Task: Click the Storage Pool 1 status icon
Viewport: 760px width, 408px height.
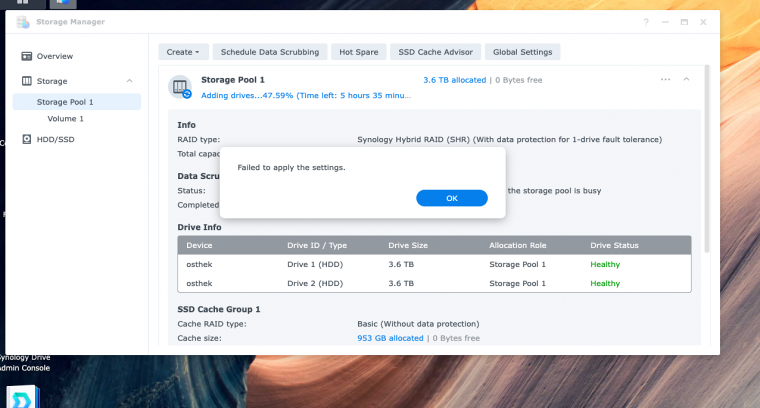Action: point(180,87)
